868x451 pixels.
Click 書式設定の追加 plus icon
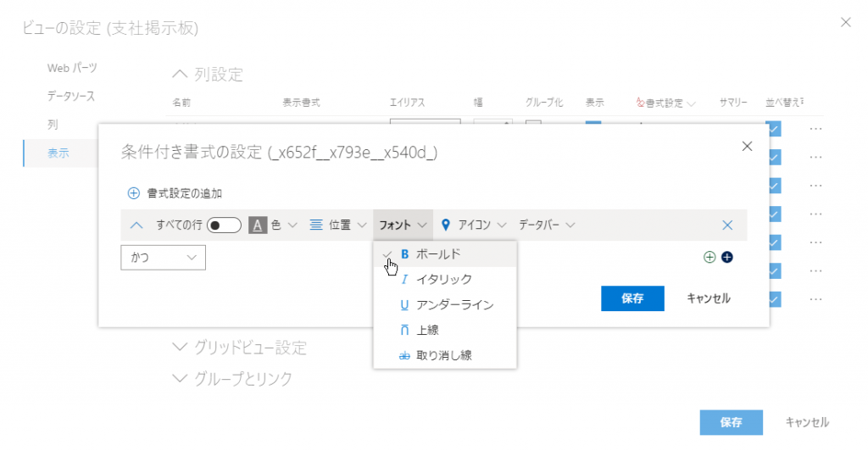133,193
